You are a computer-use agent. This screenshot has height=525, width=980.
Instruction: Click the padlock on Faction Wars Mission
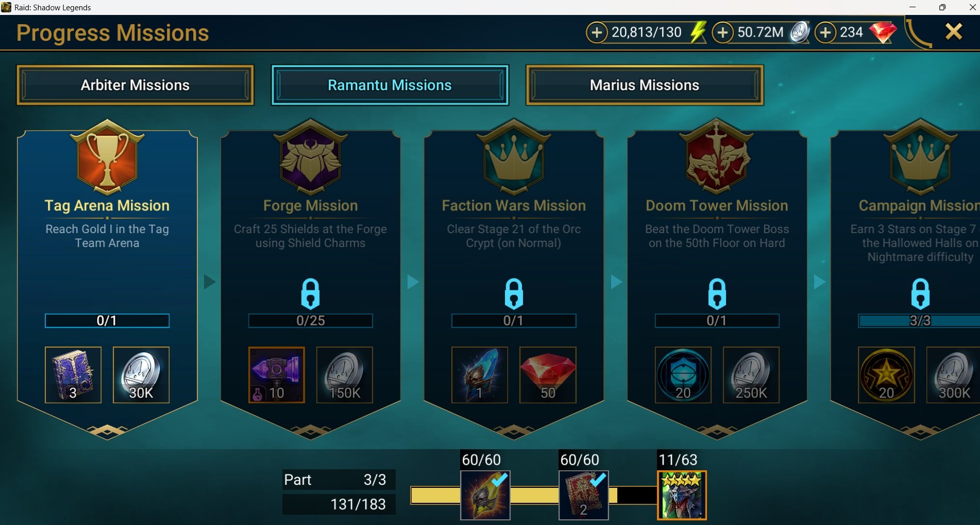tap(514, 293)
